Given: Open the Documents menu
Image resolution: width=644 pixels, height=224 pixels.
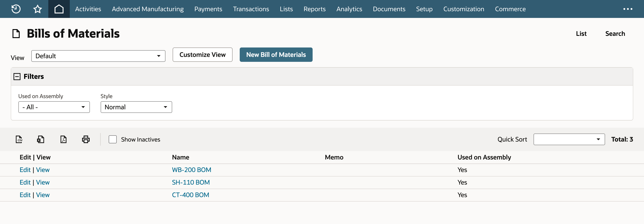Looking at the screenshot, I should 389,9.
